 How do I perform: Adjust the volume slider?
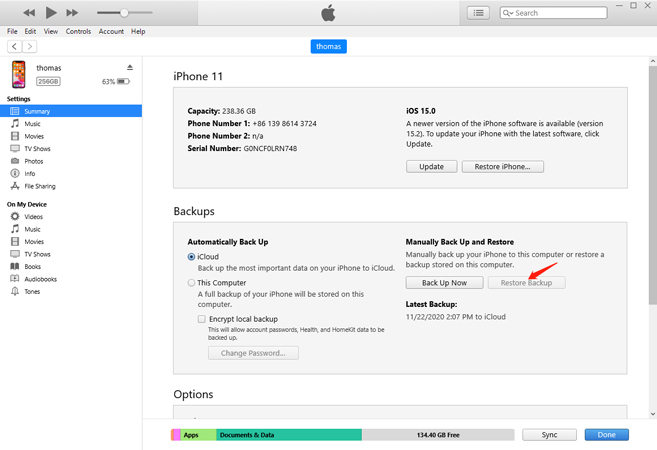click(123, 13)
